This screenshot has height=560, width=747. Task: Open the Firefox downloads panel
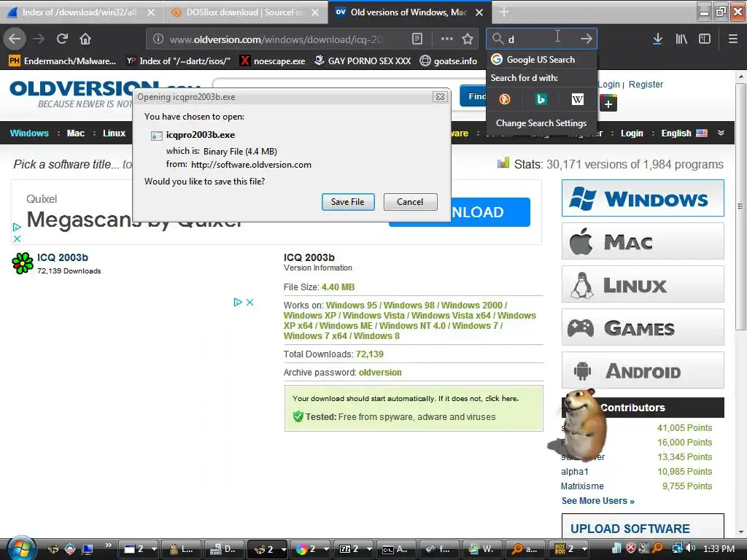tap(657, 39)
